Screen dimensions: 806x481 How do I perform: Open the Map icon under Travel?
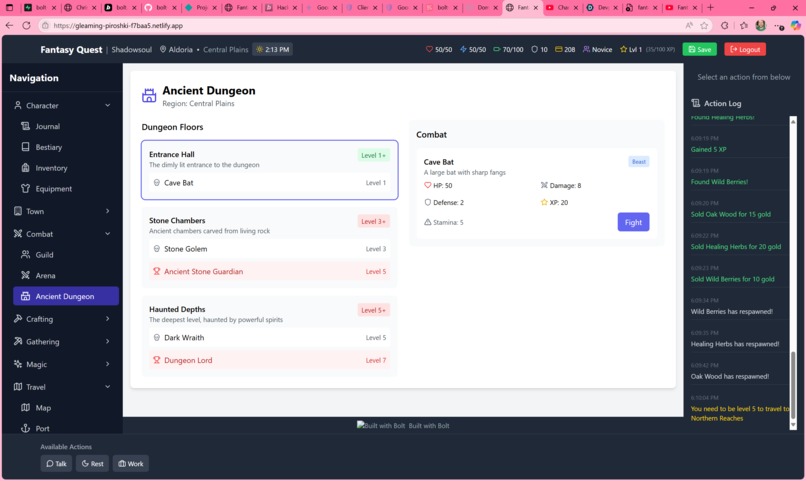[25, 408]
